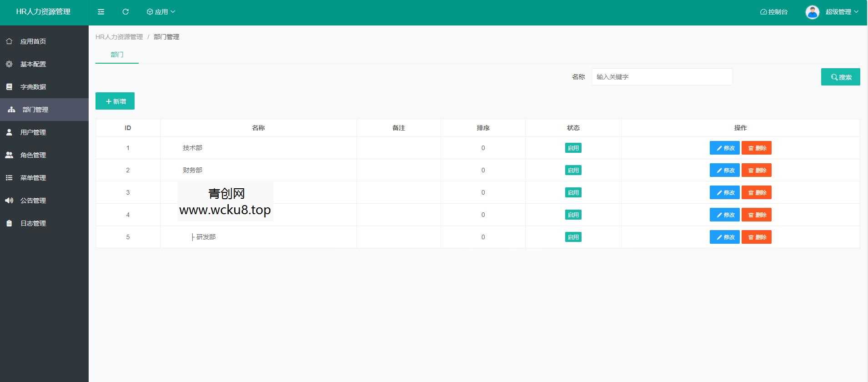The image size is (868, 382).
Task: Open 日志管理 clipboard menu item
Action: 33,223
